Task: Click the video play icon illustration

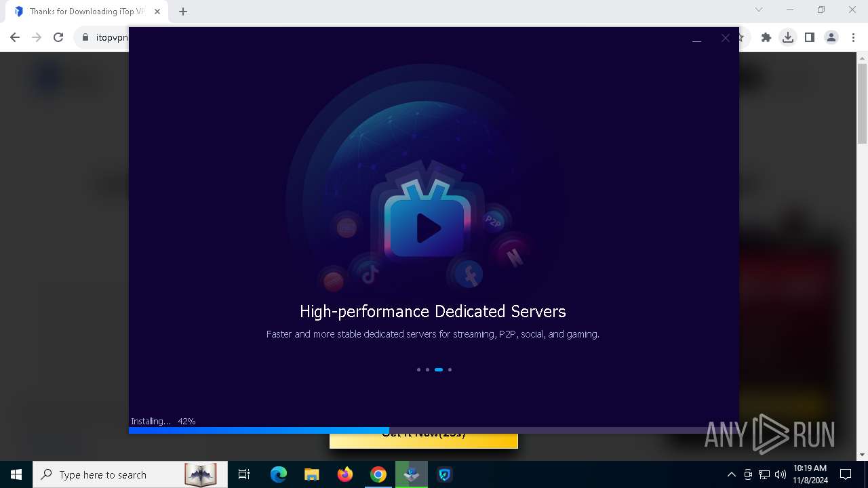Action: click(x=427, y=228)
